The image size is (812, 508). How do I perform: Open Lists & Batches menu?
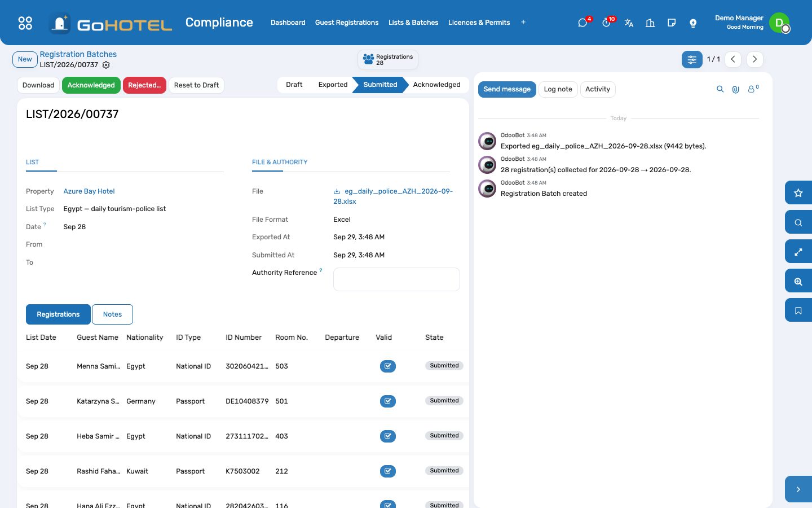[413, 23]
